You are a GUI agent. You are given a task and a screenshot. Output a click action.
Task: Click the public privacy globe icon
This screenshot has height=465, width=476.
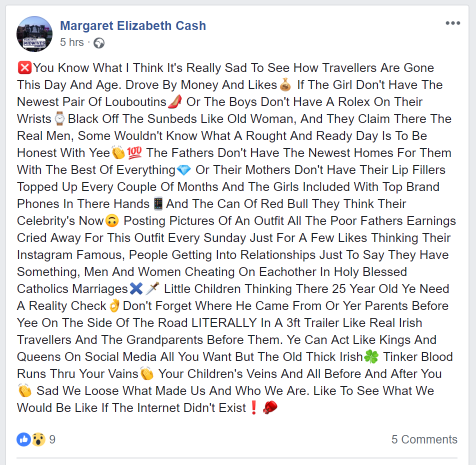click(98, 43)
